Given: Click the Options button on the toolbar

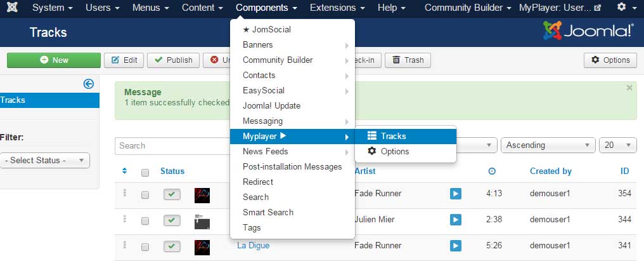Looking at the screenshot, I should [610, 60].
